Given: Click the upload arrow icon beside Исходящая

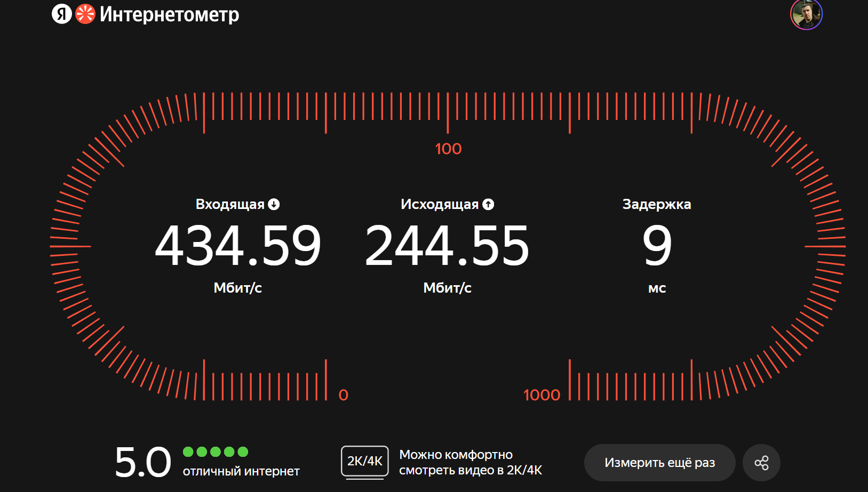Looking at the screenshot, I should (x=488, y=204).
